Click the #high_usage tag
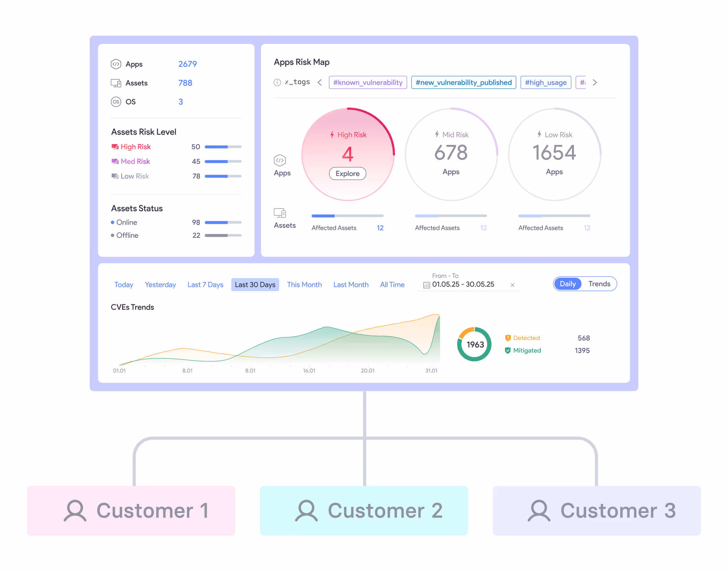Image resolution: width=728 pixels, height=571 pixels. click(x=545, y=82)
